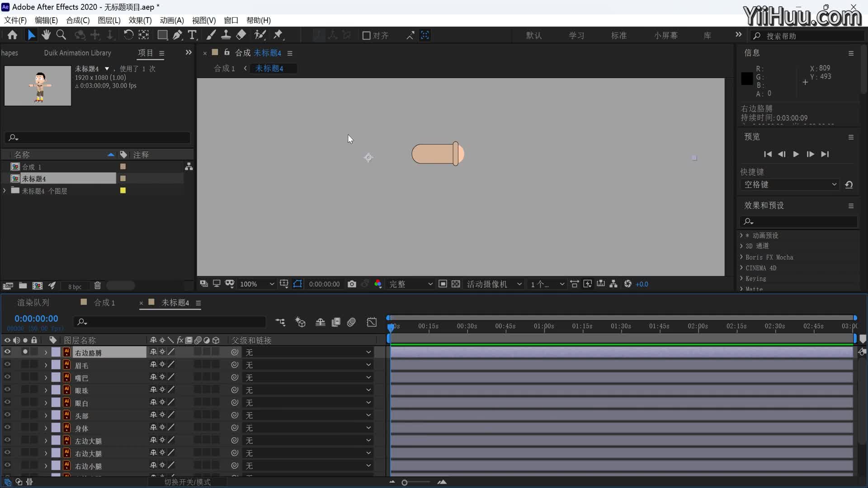The image size is (868, 488).
Task: Hide the 眉毛 layer
Action: (7, 365)
